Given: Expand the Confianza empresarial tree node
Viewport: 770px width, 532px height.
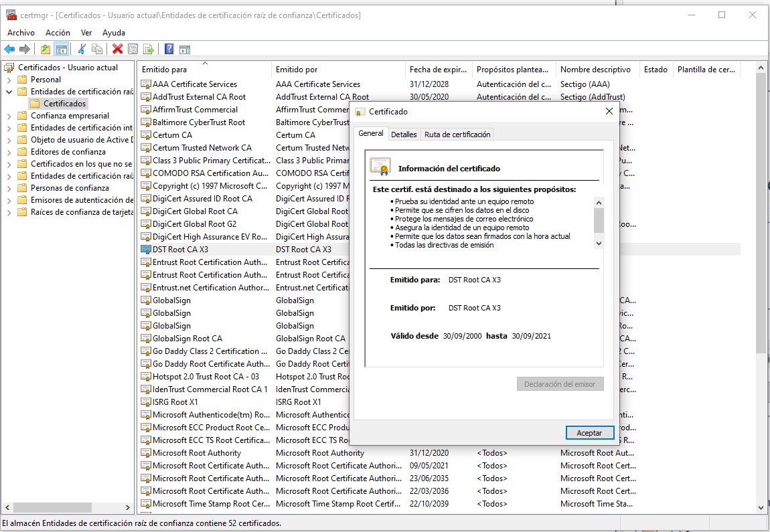Looking at the screenshot, I should 9,116.
